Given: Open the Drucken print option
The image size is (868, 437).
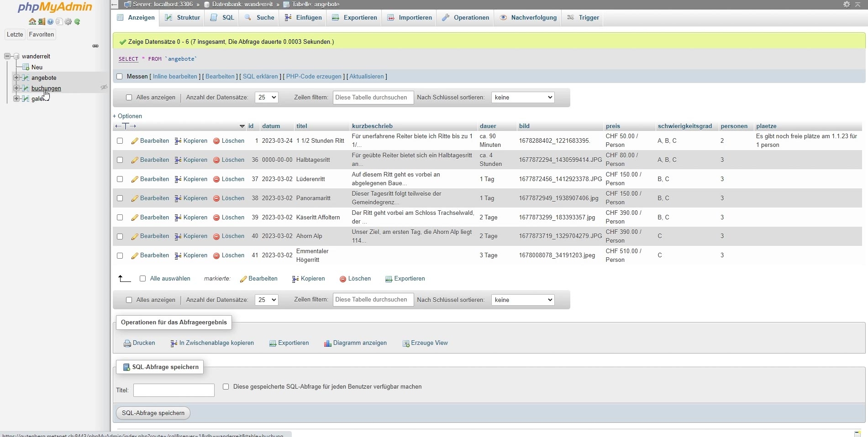Looking at the screenshot, I should click(x=139, y=343).
